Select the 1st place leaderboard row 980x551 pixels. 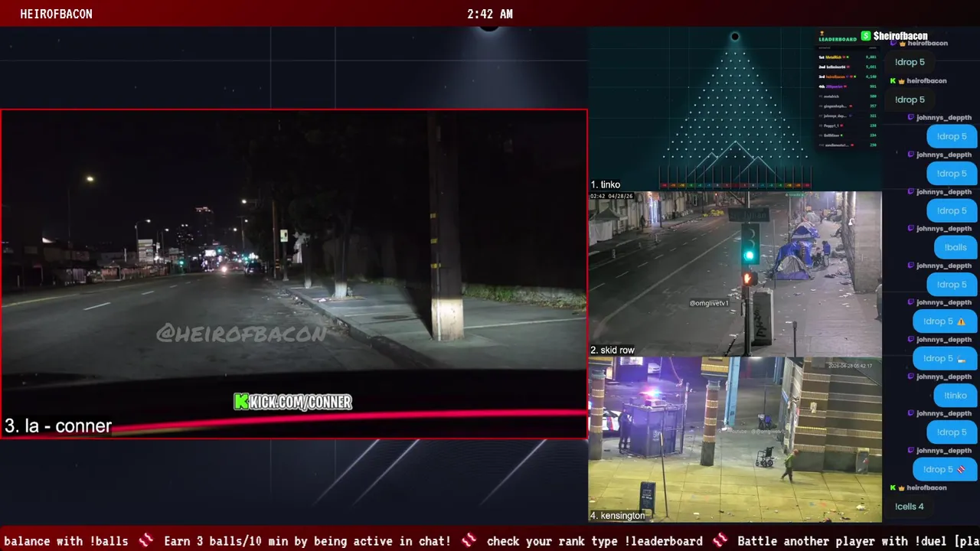click(848, 57)
